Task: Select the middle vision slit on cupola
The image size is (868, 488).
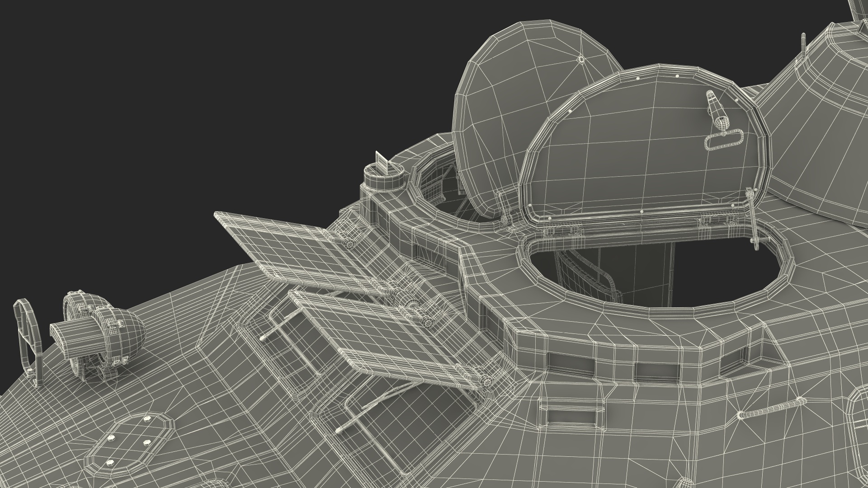Action: pos(656,372)
